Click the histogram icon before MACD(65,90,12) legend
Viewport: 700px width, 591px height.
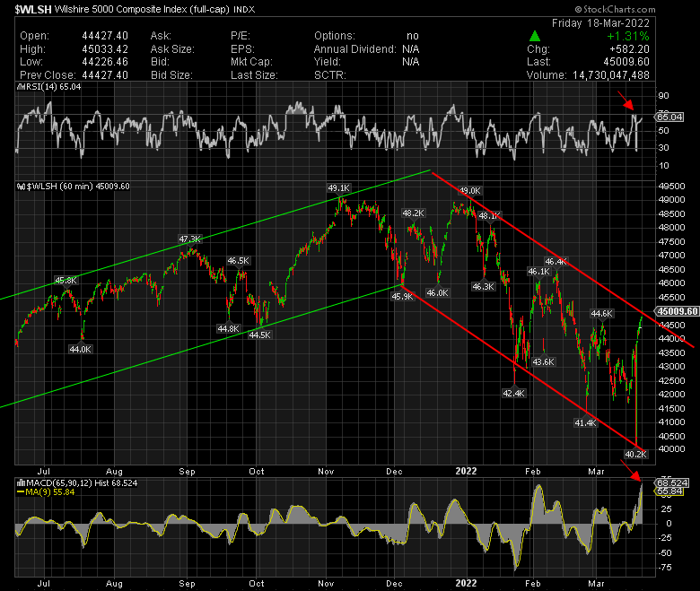click(x=21, y=482)
